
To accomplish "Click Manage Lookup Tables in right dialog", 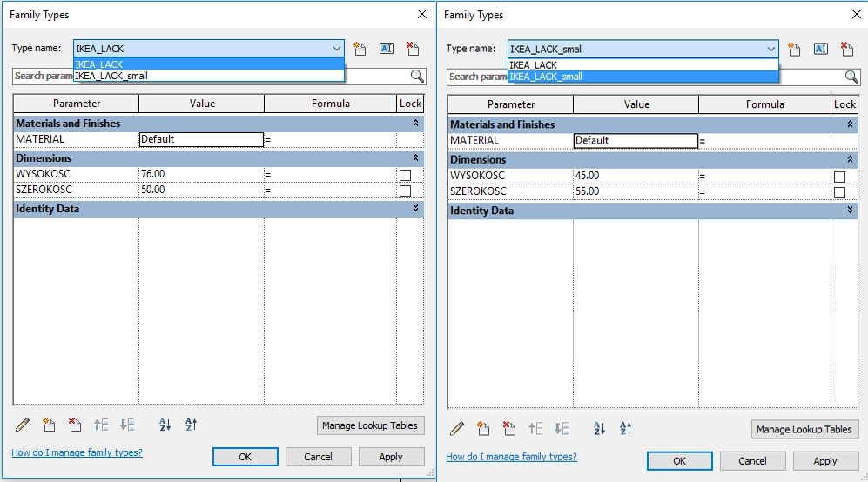I will (805, 430).
